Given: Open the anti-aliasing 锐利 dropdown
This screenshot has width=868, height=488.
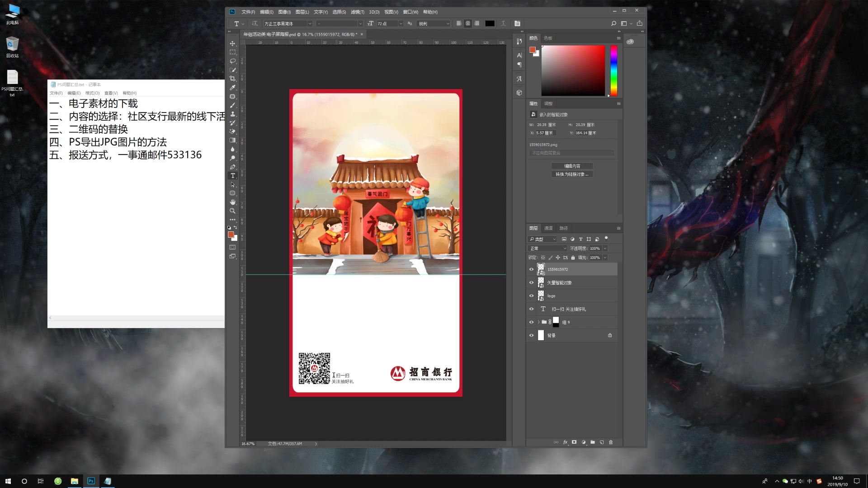Looking at the screenshot, I should [434, 23].
